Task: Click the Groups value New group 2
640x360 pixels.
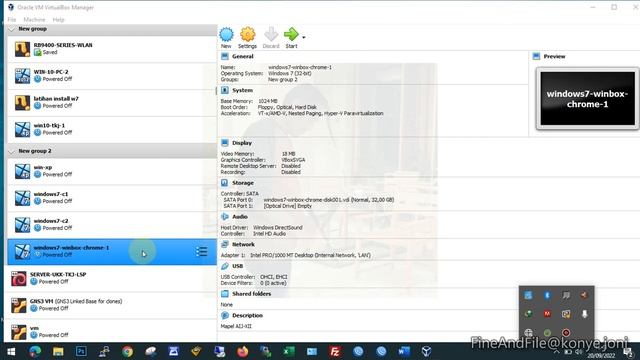Action: pyautogui.click(x=282, y=80)
